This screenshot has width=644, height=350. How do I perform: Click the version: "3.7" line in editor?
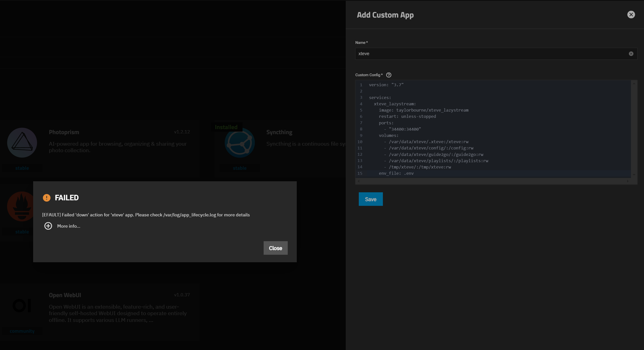386,85
